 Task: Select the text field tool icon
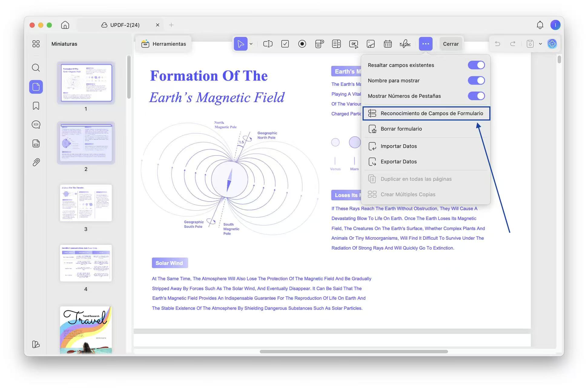point(268,44)
